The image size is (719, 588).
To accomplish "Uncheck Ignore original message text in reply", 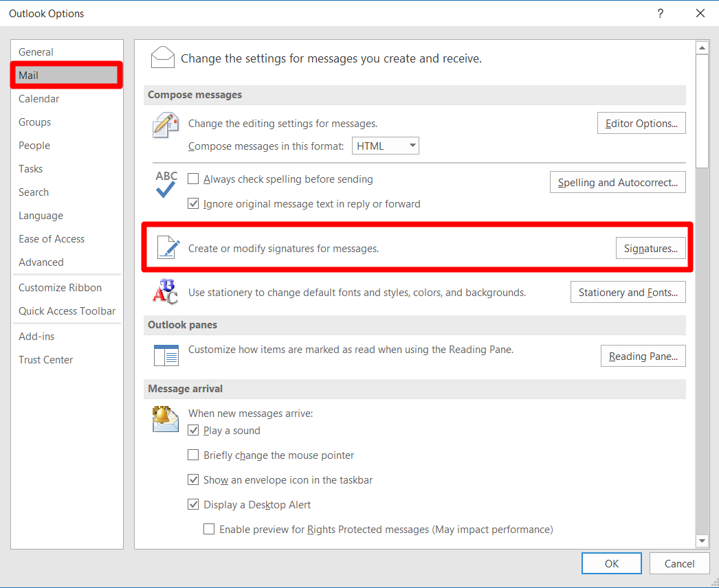I will tap(194, 203).
